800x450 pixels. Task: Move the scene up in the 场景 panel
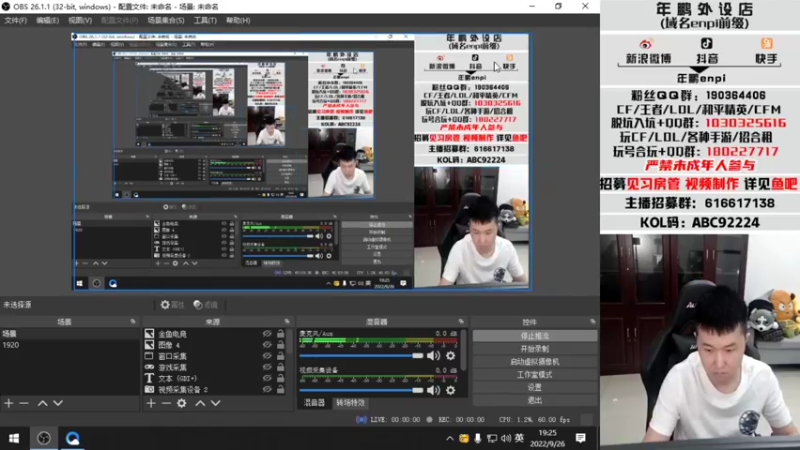(x=42, y=403)
